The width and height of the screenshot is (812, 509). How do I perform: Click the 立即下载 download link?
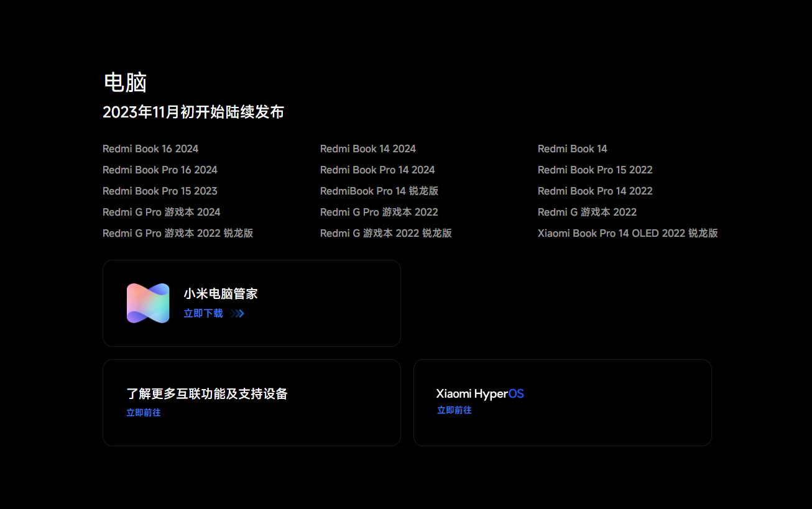point(203,314)
